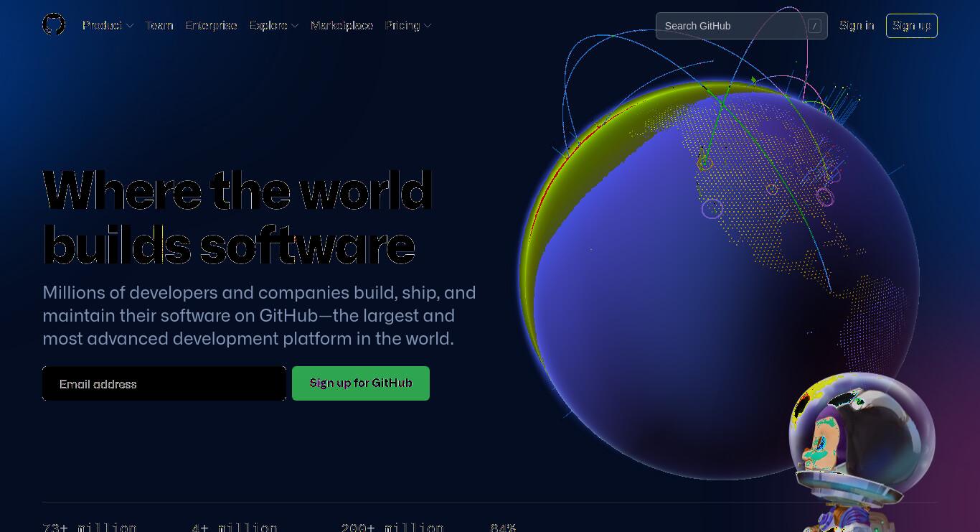The height and width of the screenshot is (532, 980).
Task: Open the Sign in link
Action: tap(857, 25)
